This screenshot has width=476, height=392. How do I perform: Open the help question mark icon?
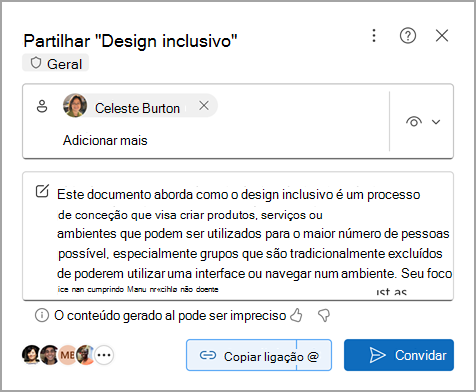408,35
